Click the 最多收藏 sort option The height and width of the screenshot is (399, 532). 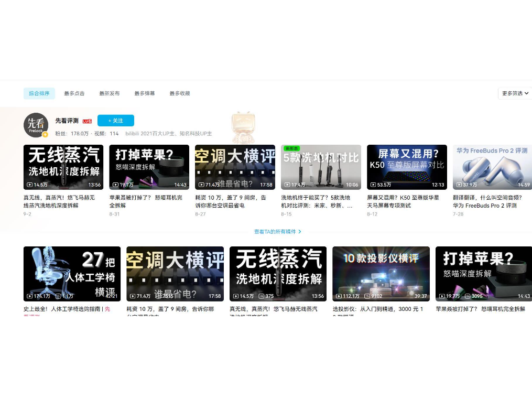click(x=179, y=93)
